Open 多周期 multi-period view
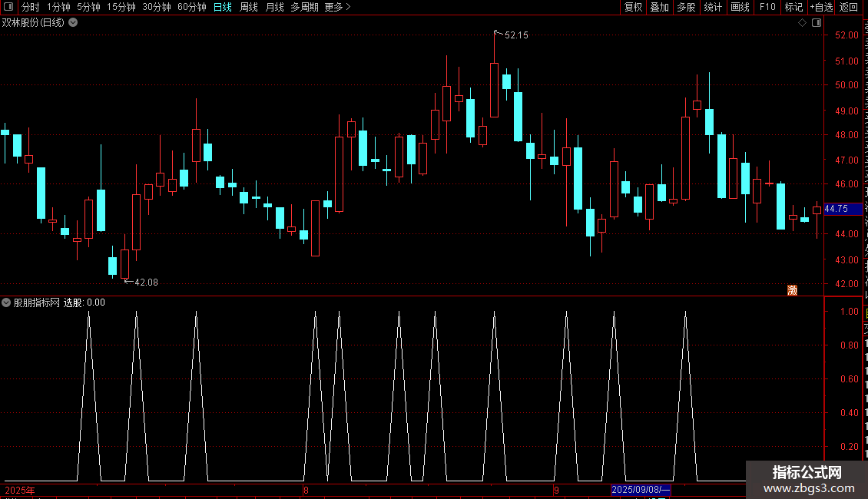868x499 pixels. tap(304, 7)
